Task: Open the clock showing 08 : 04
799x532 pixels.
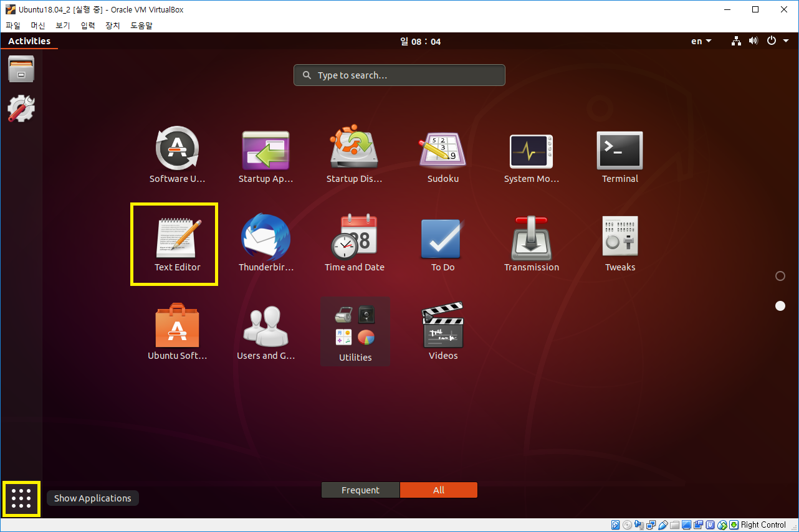Action: pyautogui.click(x=420, y=42)
